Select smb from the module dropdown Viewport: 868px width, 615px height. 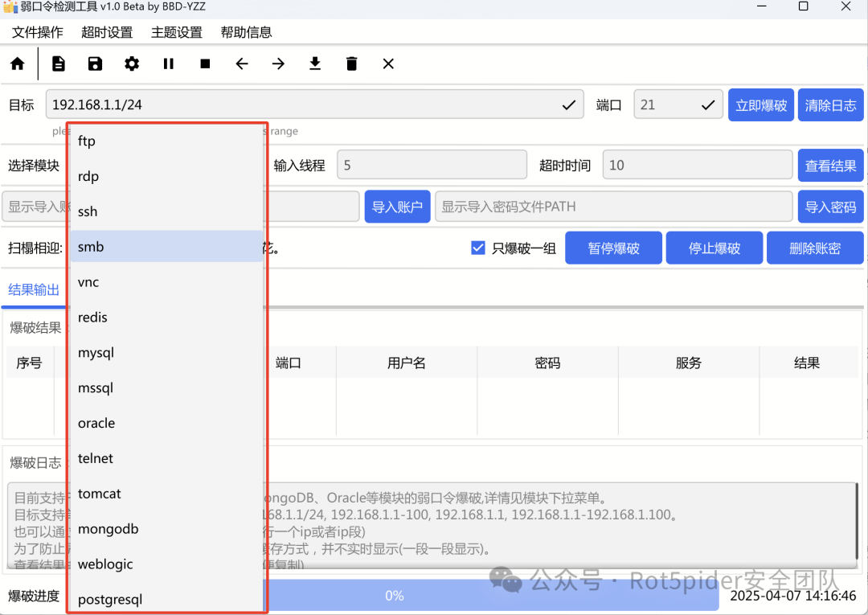pos(91,247)
